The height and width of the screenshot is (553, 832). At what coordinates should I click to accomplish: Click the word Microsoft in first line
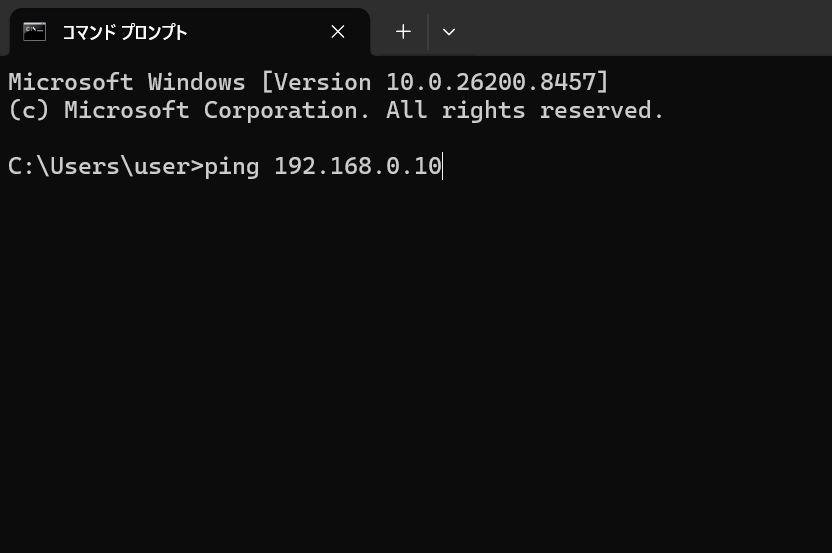[71, 82]
